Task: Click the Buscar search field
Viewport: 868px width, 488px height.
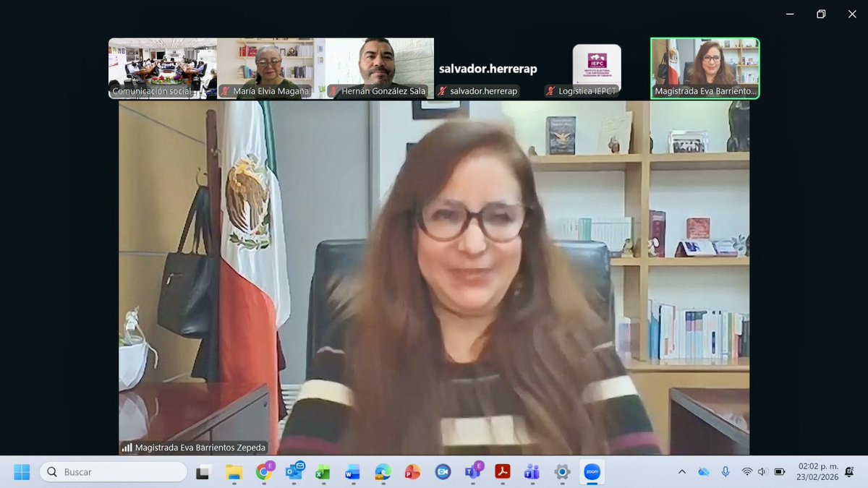Action: pos(114,472)
